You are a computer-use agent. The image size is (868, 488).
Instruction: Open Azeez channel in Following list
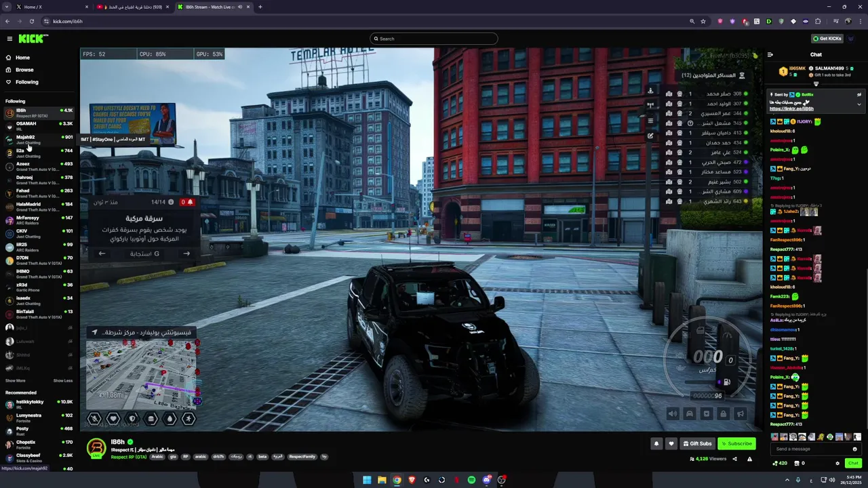click(39, 166)
